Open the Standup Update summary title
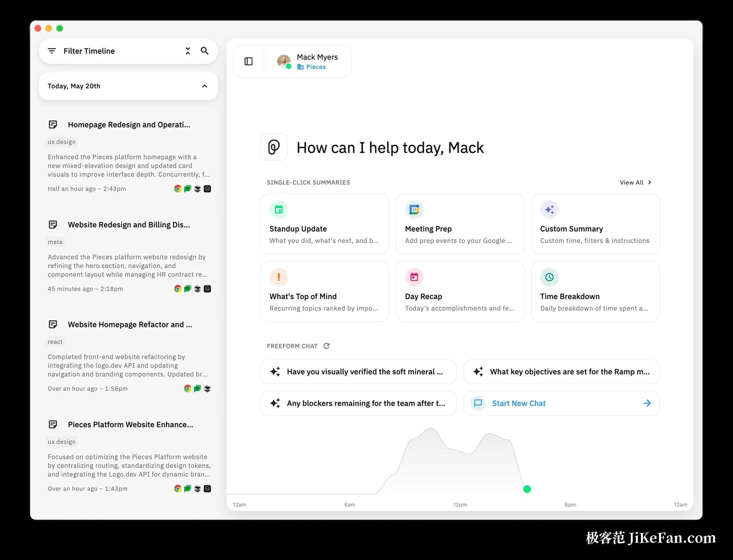Screen dimensions: 733x560 298,229
